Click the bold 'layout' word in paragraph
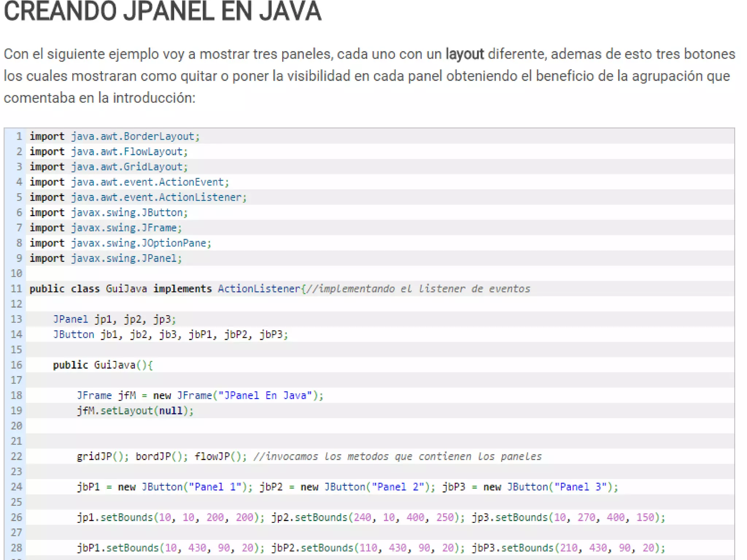Screen dimensions: 747x560 click(464, 54)
